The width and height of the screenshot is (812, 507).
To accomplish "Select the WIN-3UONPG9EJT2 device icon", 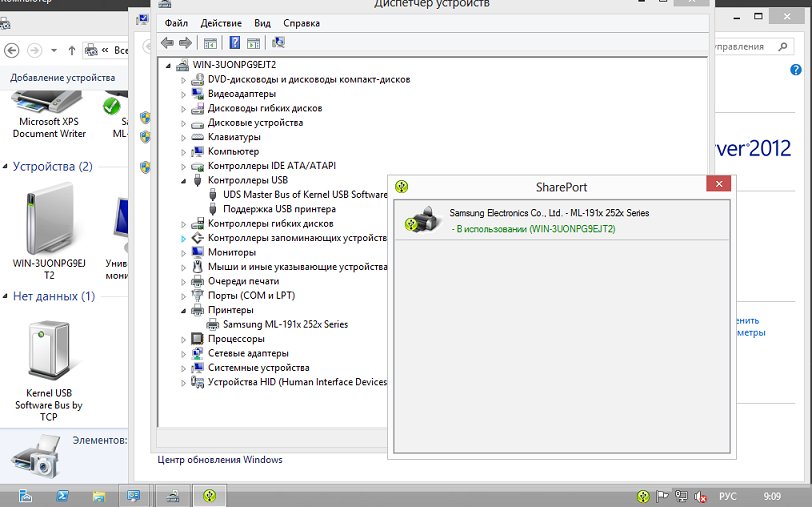I will (49, 219).
